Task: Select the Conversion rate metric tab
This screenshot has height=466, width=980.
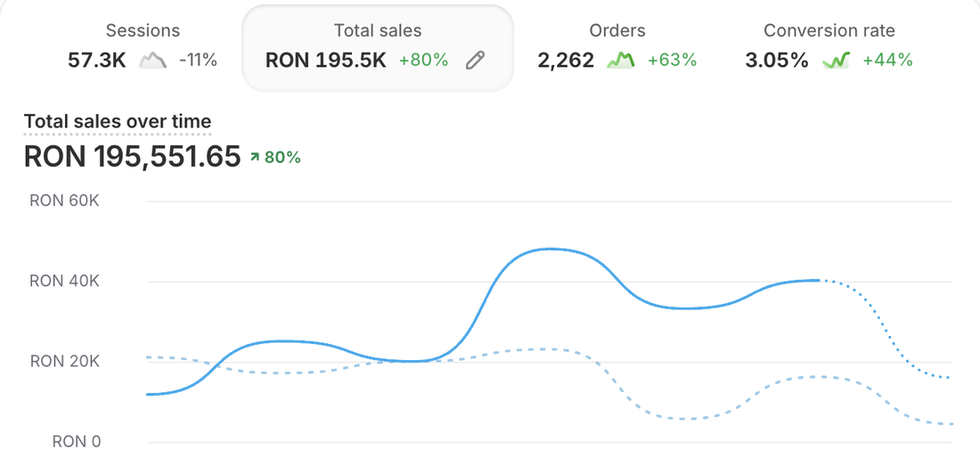Action: click(829, 48)
